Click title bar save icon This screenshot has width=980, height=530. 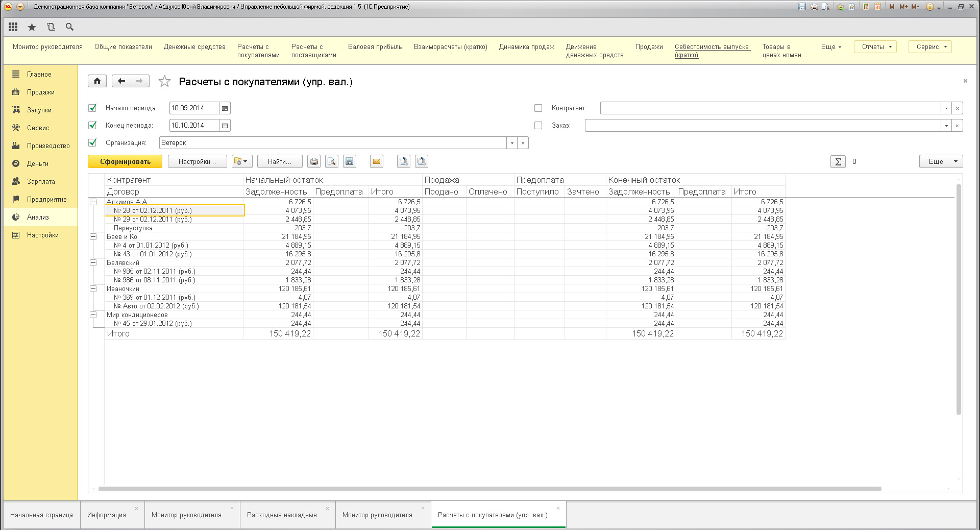[x=802, y=7]
